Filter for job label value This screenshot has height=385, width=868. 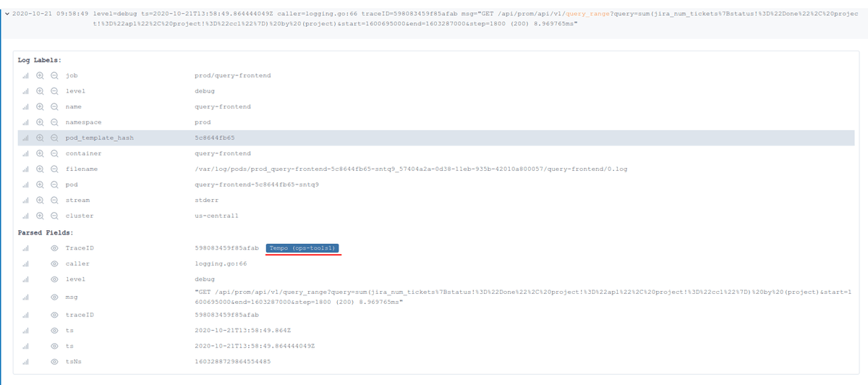pyautogui.click(x=40, y=75)
